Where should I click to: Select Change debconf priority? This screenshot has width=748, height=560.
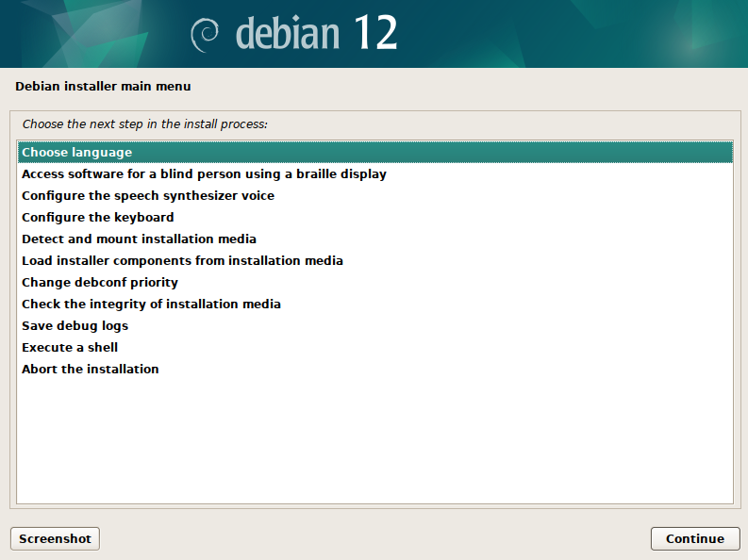point(375,282)
